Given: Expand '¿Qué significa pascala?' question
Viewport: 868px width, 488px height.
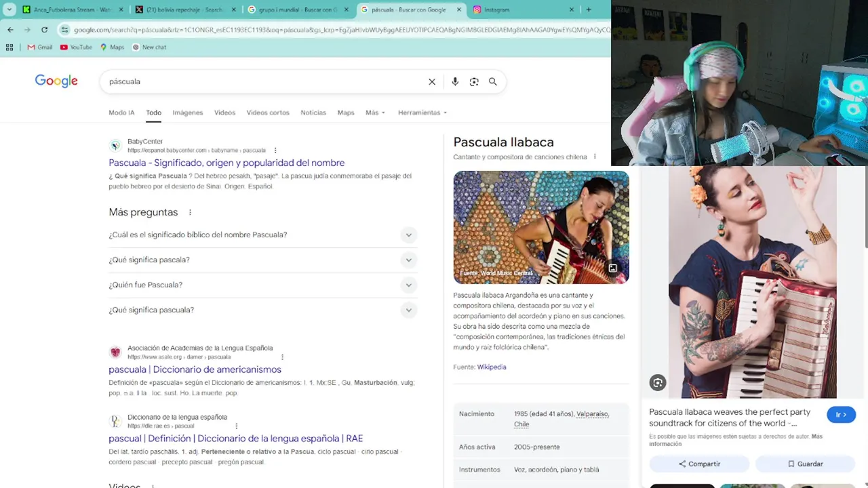Looking at the screenshot, I should point(263,260).
